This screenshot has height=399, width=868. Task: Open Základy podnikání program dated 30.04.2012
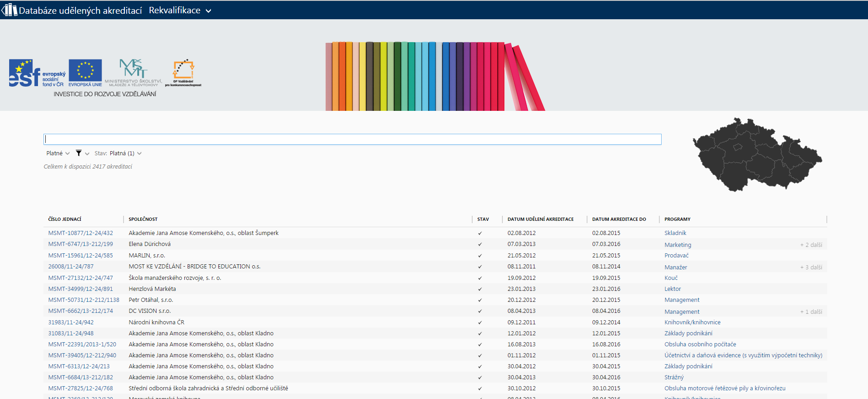[688, 366]
